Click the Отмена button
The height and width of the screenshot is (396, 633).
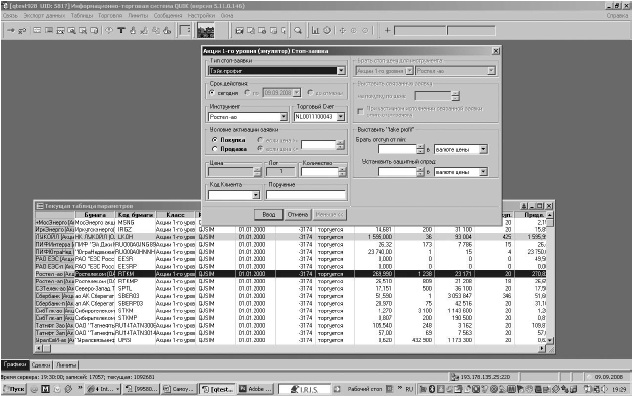click(298, 215)
